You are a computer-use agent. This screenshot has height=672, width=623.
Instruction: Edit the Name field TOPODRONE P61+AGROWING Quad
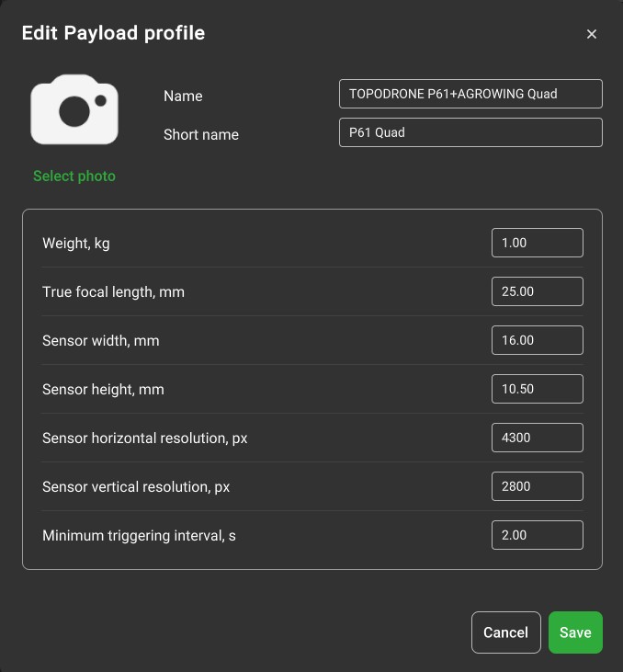click(x=470, y=94)
